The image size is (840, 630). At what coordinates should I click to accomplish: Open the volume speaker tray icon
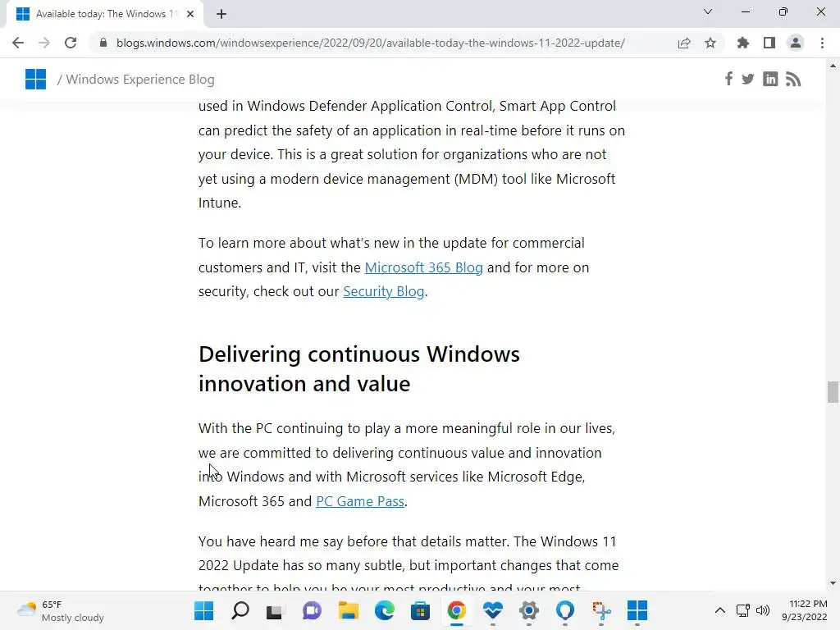pyautogui.click(x=763, y=610)
